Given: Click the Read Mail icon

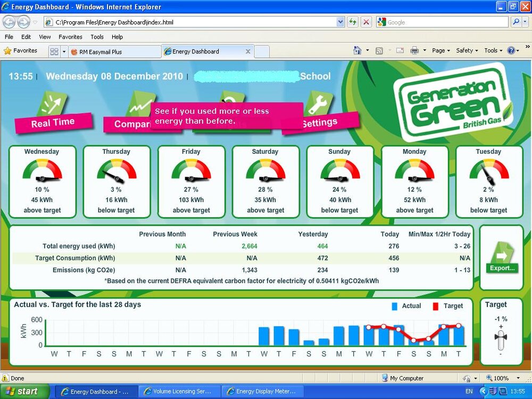Looking at the screenshot, I should 400,51.
